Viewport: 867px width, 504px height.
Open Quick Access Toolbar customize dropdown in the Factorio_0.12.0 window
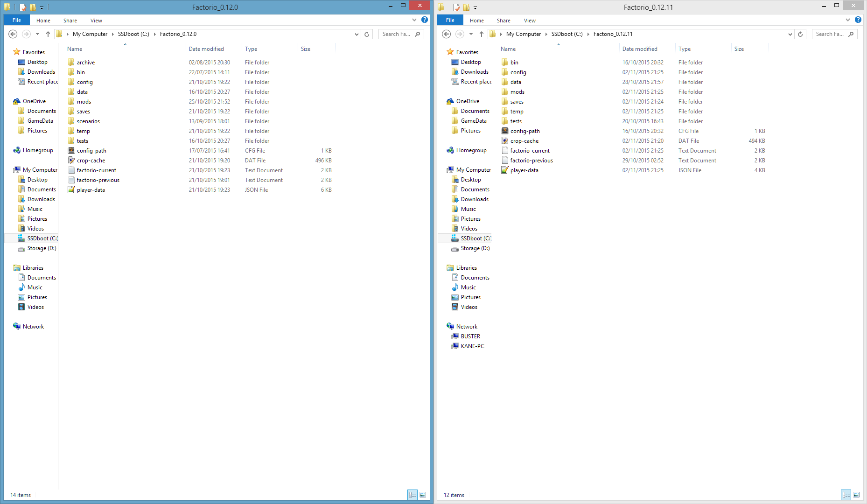(42, 7)
